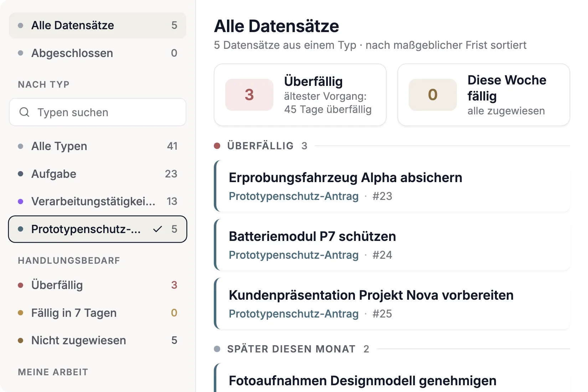Click the red 3 overdue badge
This screenshot has width=588, height=392.
pos(249,95)
